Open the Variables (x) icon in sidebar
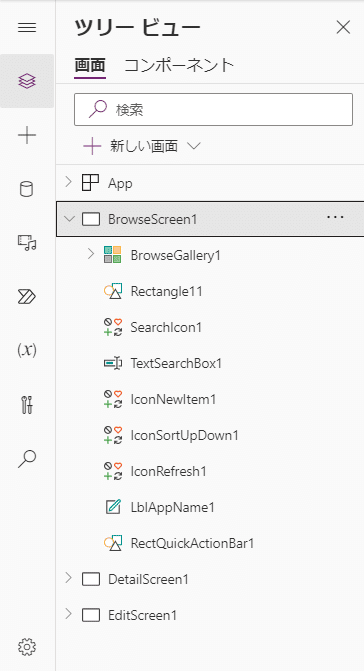The width and height of the screenshot is (364, 671). click(x=27, y=350)
